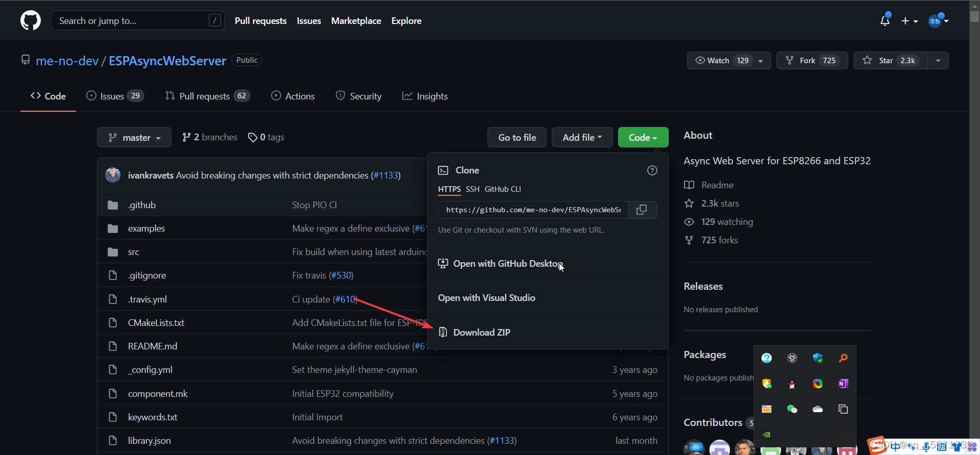Open the .github folder
Image resolution: width=980 pixels, height=455 pixels.
coord(142,205)
